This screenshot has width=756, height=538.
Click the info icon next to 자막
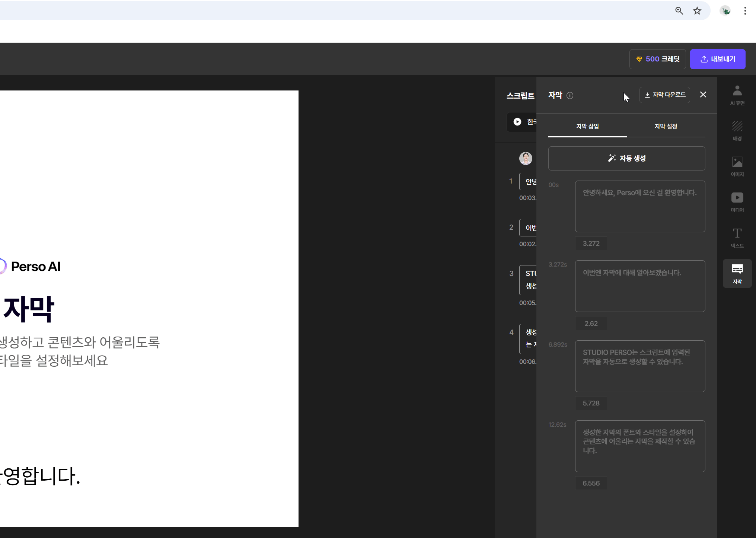pos(570,95)
